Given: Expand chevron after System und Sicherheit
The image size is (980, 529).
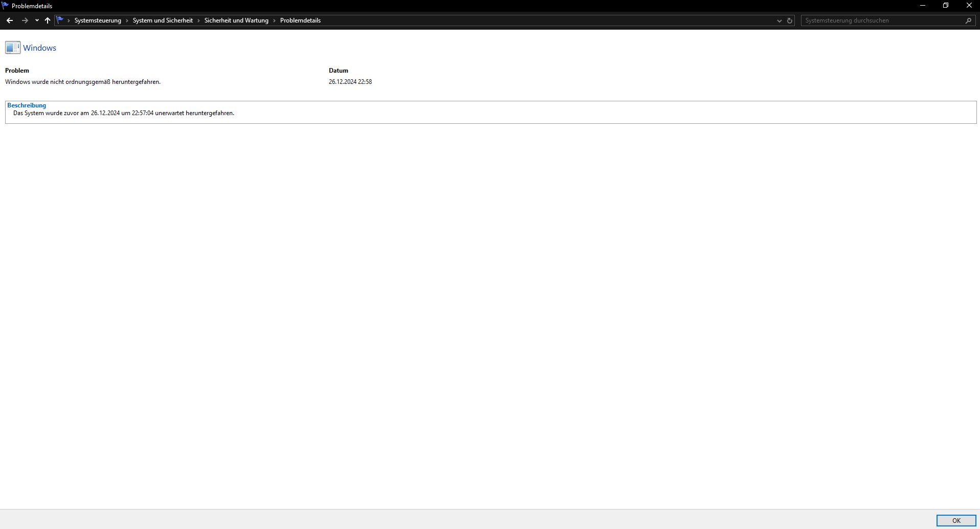Looking at the screenshot, I should (x=198, y=20).
